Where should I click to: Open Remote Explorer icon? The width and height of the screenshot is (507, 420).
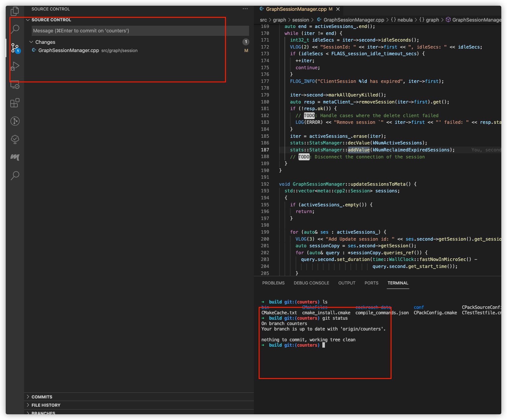point(15,85)
